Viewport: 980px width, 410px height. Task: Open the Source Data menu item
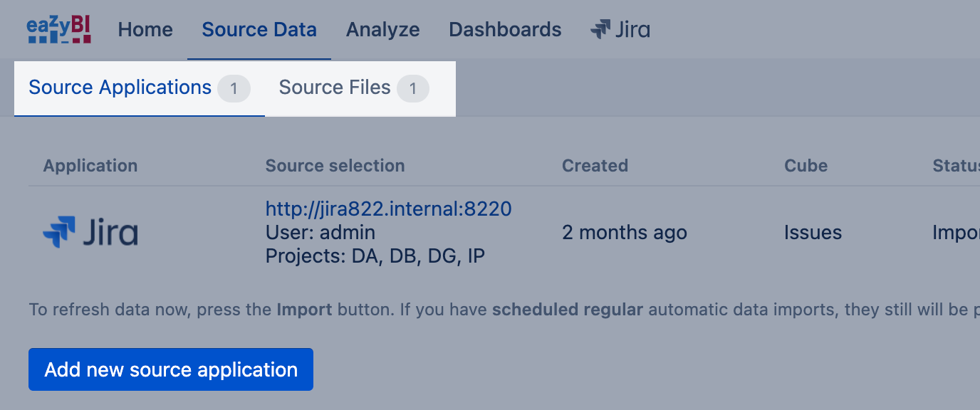tap(259, 30)
